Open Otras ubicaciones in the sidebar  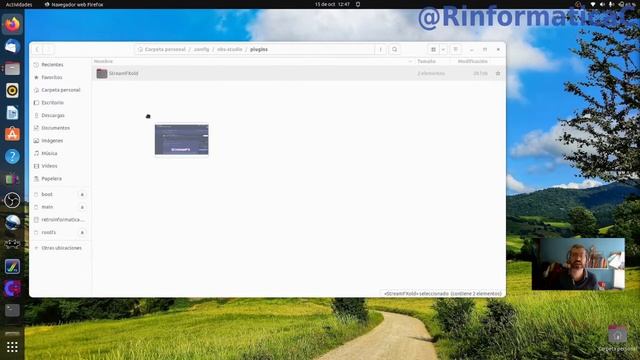tap(60, 248)
